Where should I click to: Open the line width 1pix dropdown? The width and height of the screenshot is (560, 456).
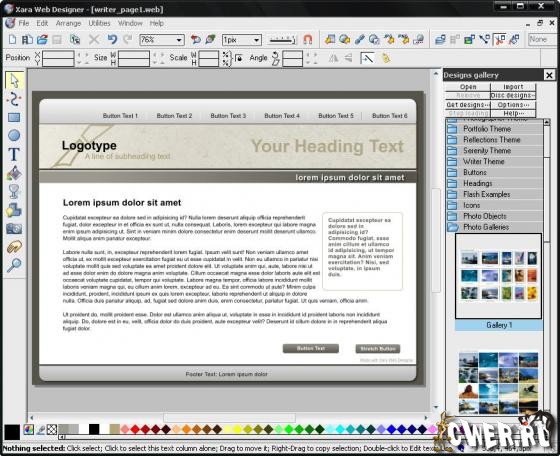pyautogui.click(x=256, y=40)
